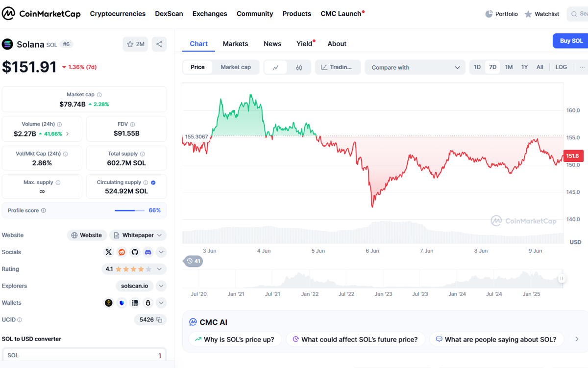Expand the Socials list chevron
Viewport: 588px width, 368px height.
click(x=161, y=252)
